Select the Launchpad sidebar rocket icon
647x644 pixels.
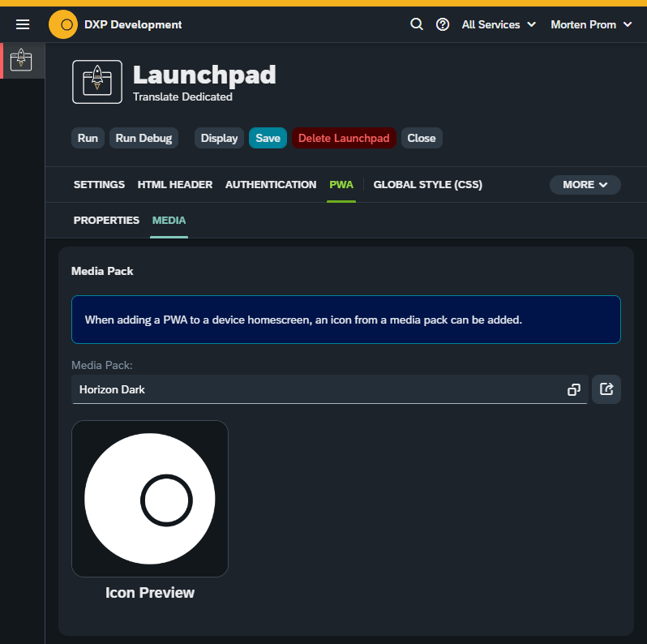[21, 60]
